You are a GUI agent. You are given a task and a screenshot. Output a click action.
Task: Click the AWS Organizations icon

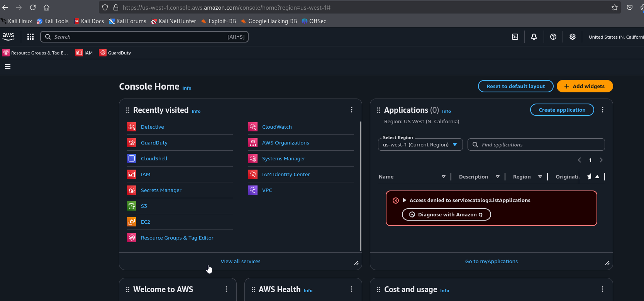tap(253, 143)
